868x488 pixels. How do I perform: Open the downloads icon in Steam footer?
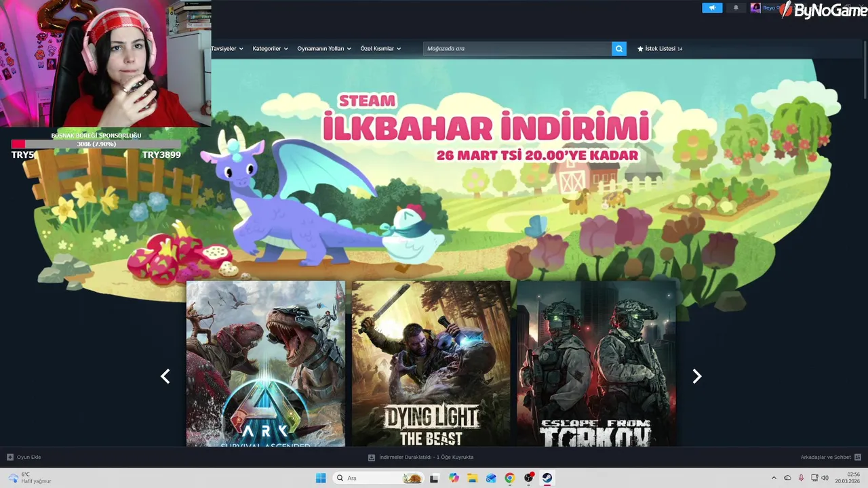coord(372,457)
